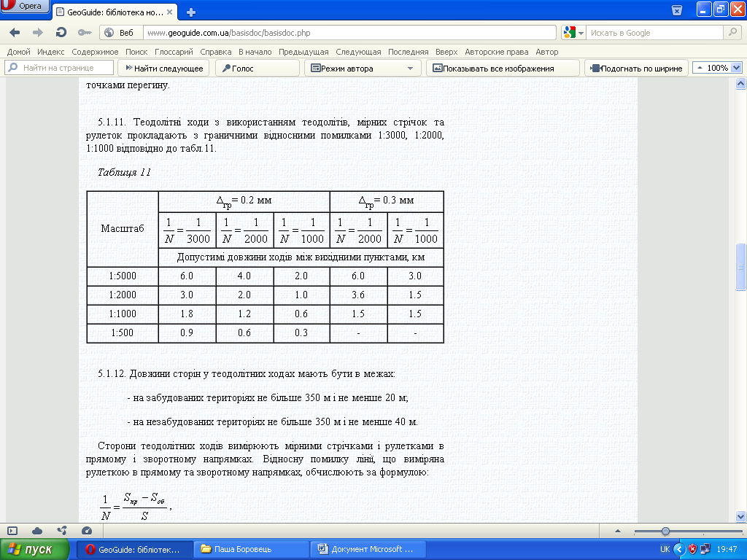Screen dimensions: 747x560
Task: Click the Opera Unite share icon
Action: (x=62, y=530)
